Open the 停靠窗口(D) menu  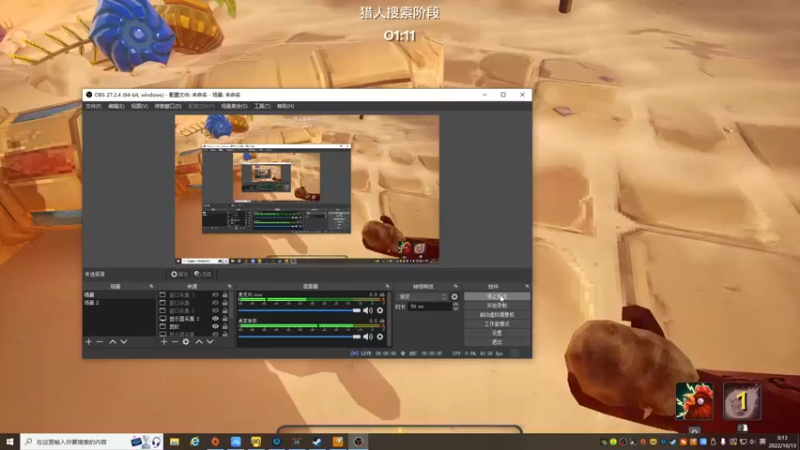point(168,106)
